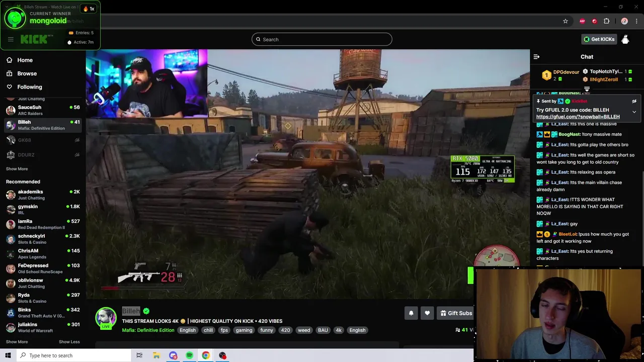The image size is (644, 362).
Task: Collapse the gift leaderboard handle
Action: coord(587,89)
